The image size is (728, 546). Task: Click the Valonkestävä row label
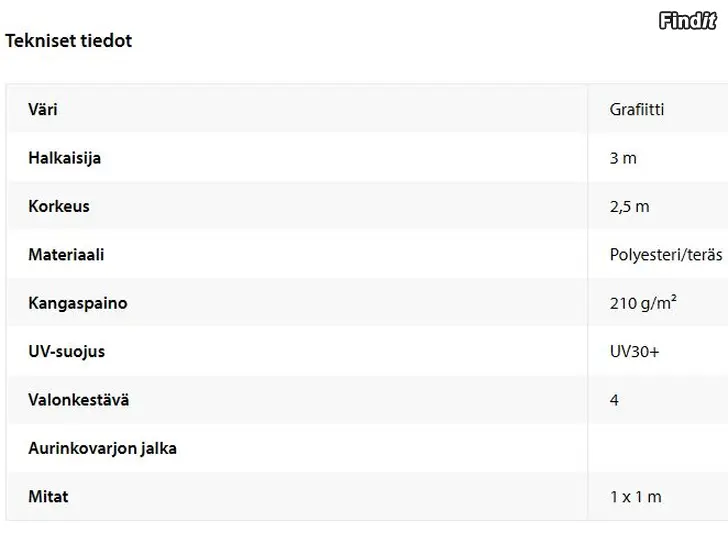(x=79, y=400)
